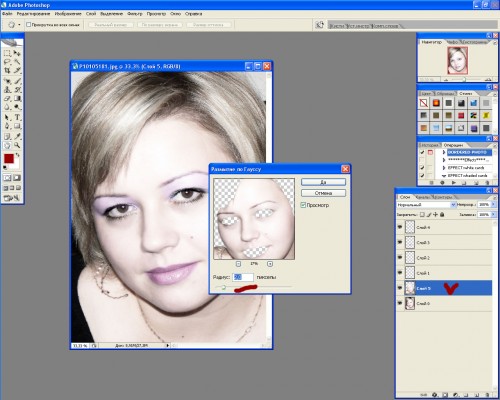500x400 pixels.
Task: Select the Eyedropper tool
Action: [x=17, y=136]
